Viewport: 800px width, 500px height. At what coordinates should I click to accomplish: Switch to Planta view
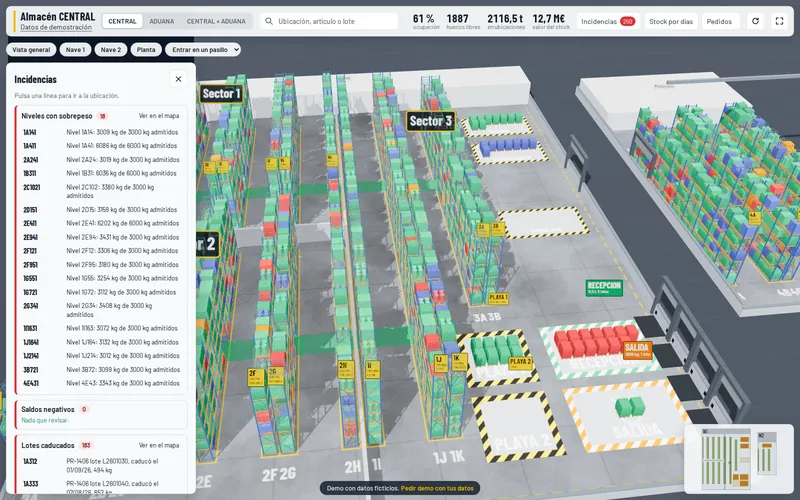point(146,49)
